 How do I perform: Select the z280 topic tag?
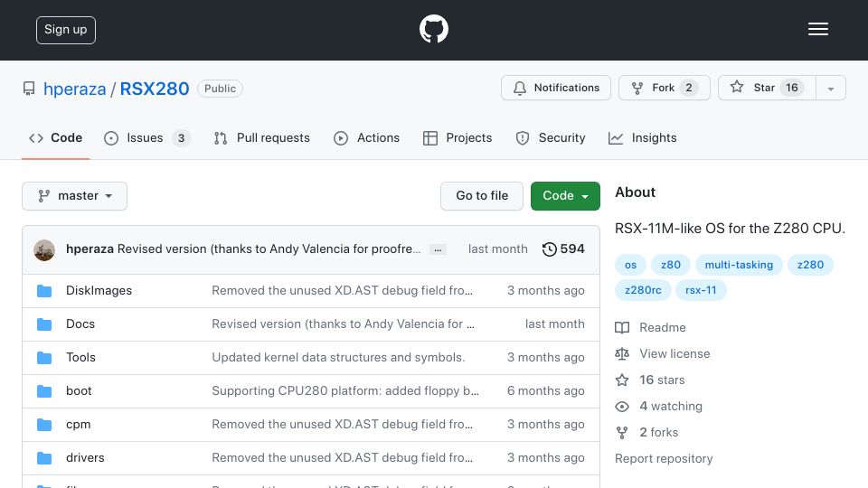click(x=810, y=265)
